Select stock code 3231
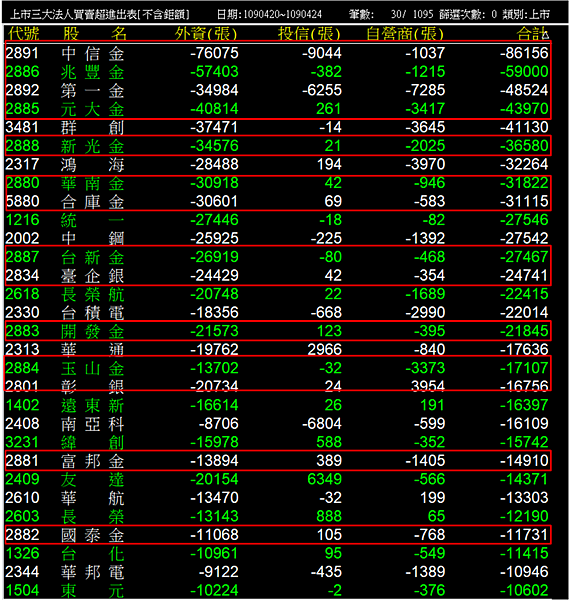 22,442
